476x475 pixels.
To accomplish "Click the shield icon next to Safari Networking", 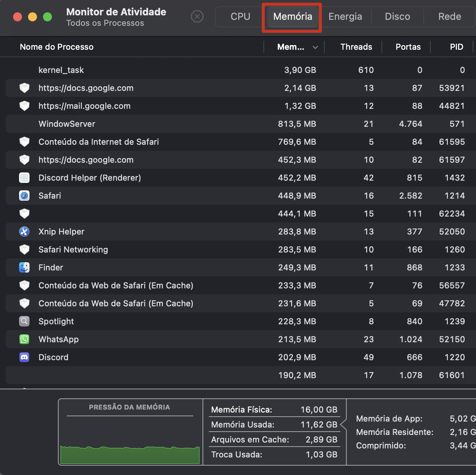I will 24,249.
